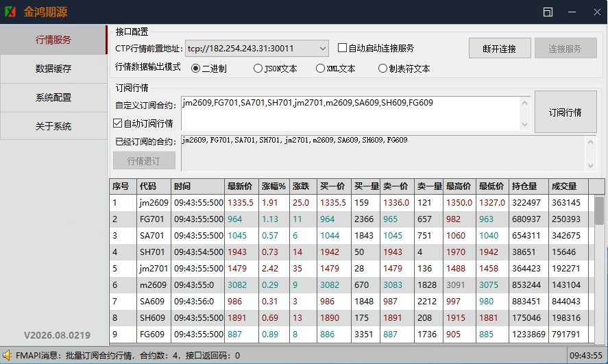
Task: Open 关于系统 sidebar tab
Action: (x=53, y=126)
